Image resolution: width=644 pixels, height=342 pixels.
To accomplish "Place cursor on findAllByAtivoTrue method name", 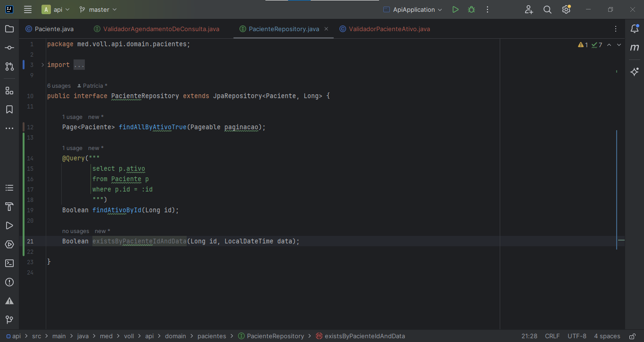I will [x=153, y=127].
